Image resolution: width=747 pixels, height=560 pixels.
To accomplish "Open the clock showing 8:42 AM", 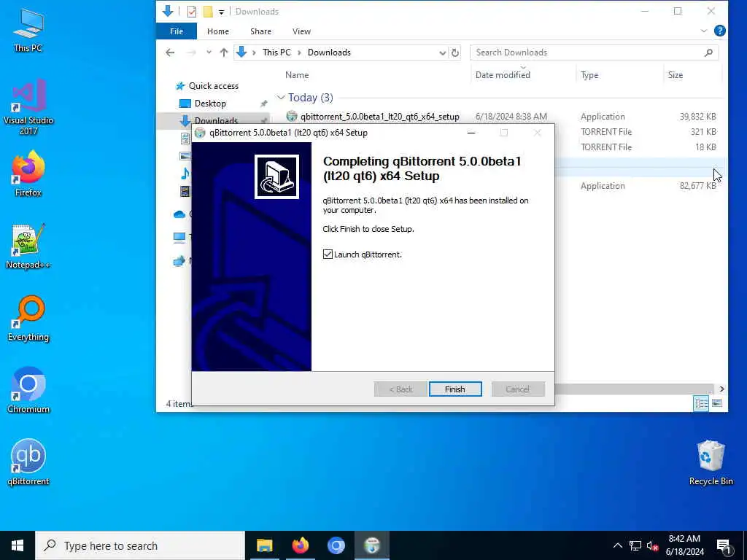I will pyautogui.click(x=684, y=545).
